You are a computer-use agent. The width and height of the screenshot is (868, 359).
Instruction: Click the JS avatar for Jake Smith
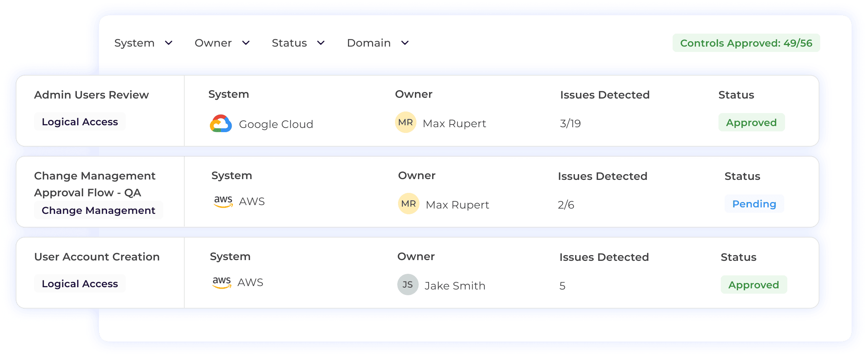click(x=408, y=285)
